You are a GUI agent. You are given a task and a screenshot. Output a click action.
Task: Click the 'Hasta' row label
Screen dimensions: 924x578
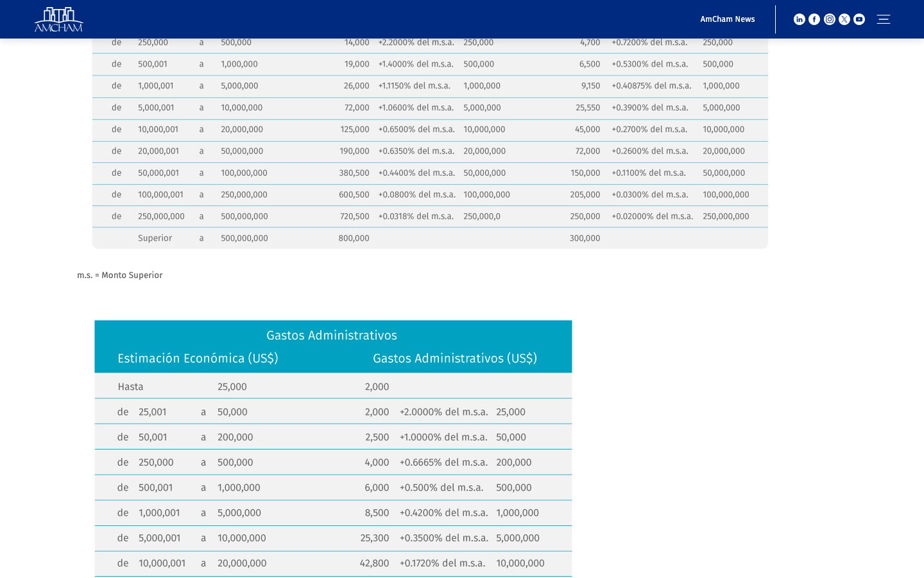click(x=130, y=387)
